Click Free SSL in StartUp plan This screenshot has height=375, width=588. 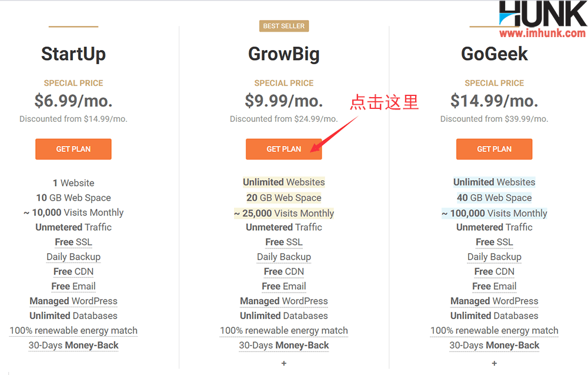click(73, 242)
